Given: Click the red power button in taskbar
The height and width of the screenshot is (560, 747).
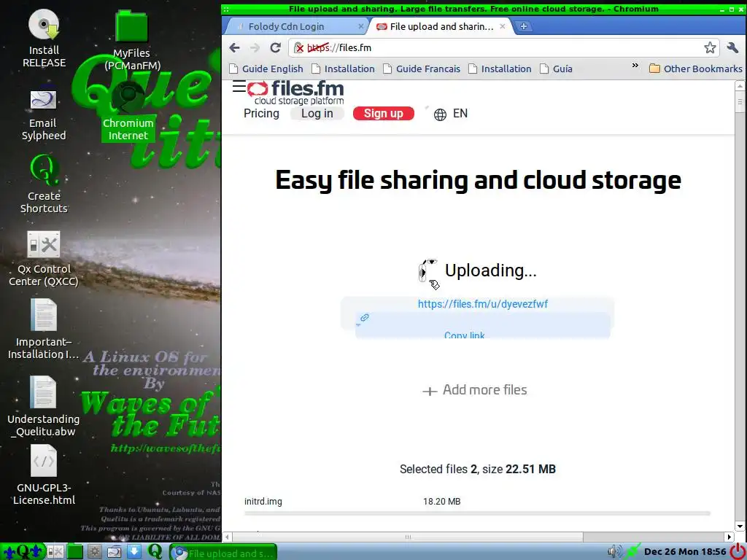Looking at the screenshot, I should pos(738,552).
